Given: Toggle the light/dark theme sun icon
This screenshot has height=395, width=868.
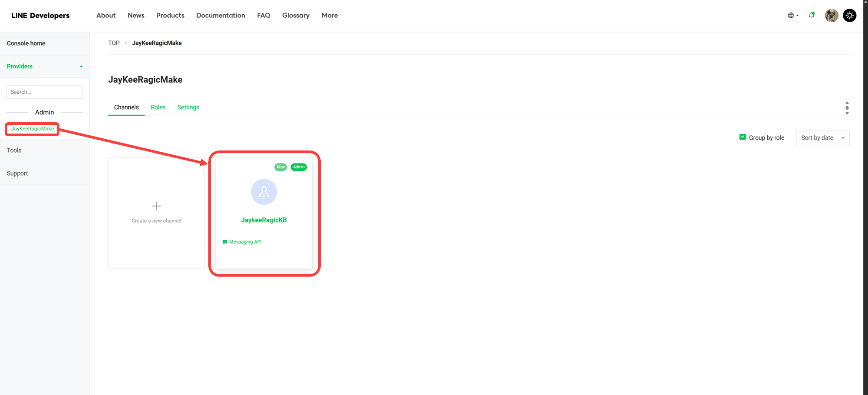Looking at the screenshot, I should [x=849, y=15].
